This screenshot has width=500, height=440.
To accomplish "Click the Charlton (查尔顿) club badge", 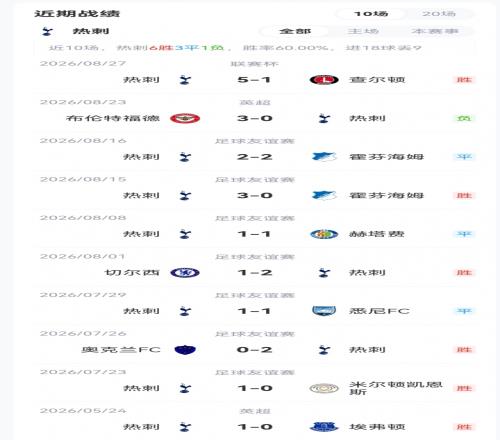I will click(324, 80).
